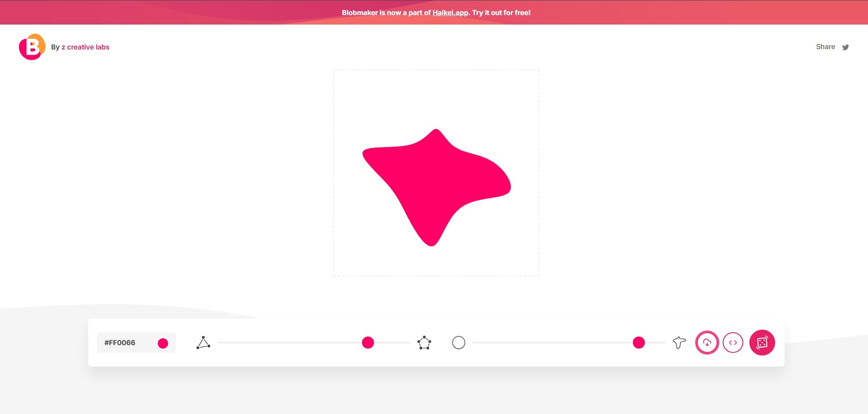868x414 pixels.
Task: Focus the #FF0066 hex color field
Action: 125,343
